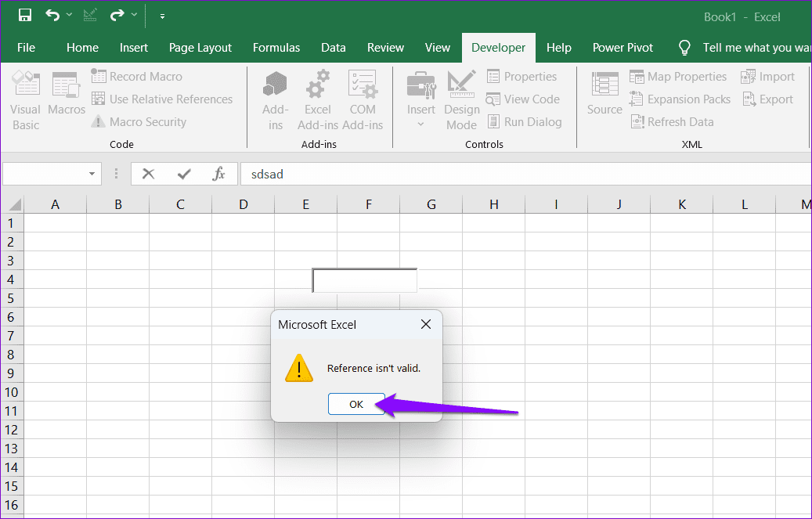Open Excel Add-ins manager
The height and width of the screenshot is (519, 812).
coord(317,99)
